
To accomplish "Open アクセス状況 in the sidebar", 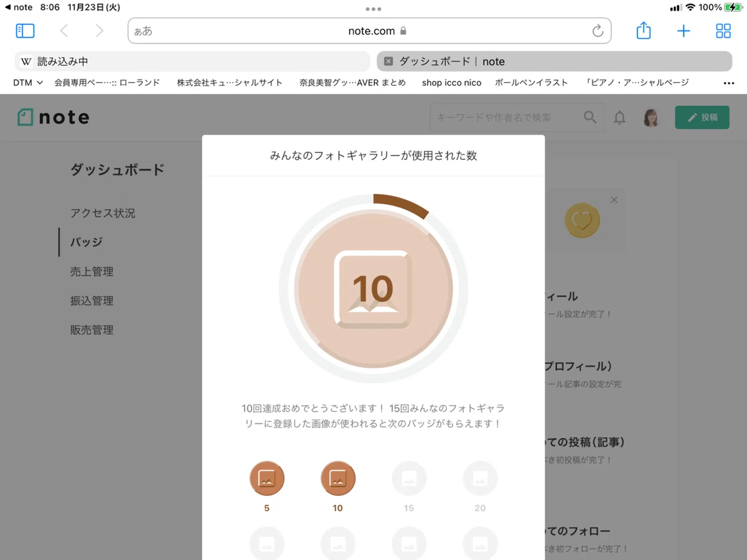I will click(x=103, y=213).
